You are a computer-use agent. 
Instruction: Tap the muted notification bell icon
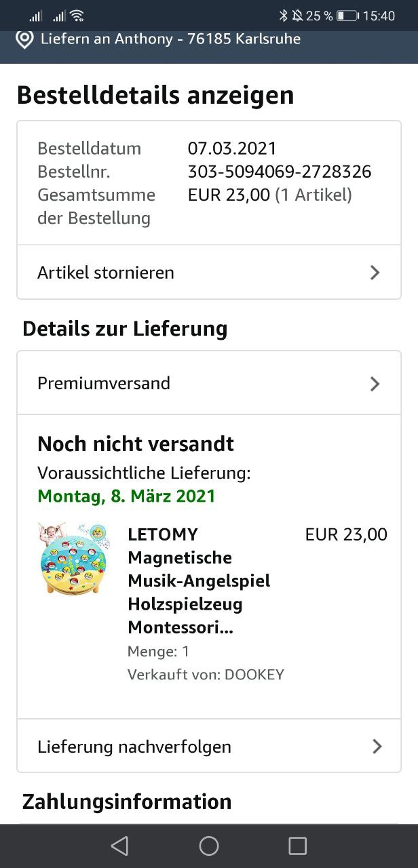(x=297, y=16)
